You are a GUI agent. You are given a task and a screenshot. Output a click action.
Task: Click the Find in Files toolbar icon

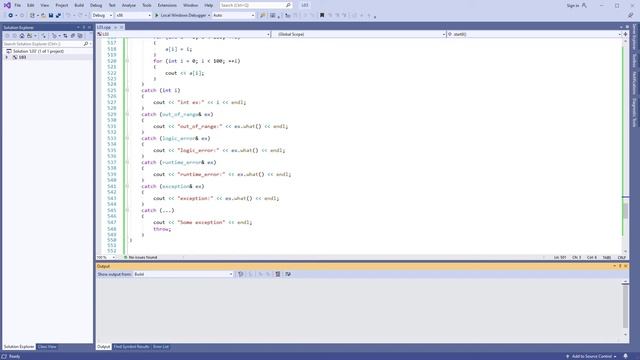click(262, 16)
